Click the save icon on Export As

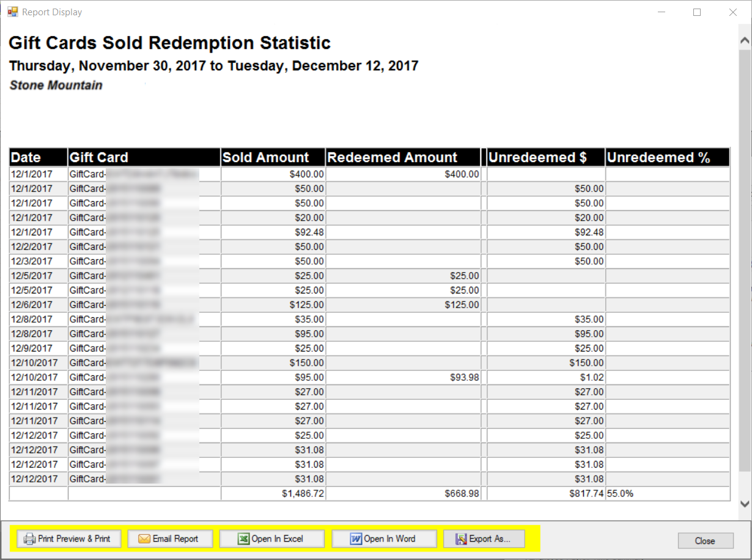[461, 539]
